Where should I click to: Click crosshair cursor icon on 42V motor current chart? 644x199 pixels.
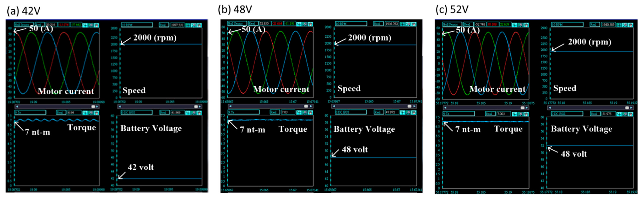85,25
